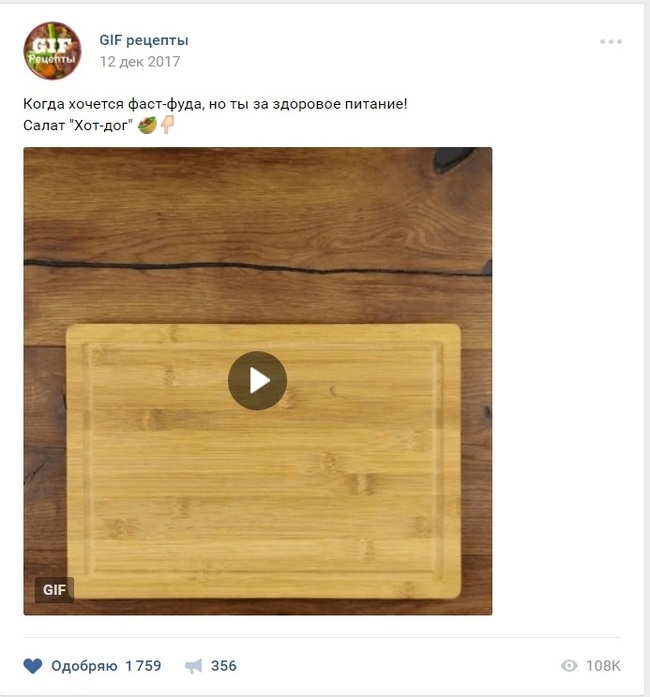Open the three-dots post options menu
650x697 pixels.
pos(610,42)
